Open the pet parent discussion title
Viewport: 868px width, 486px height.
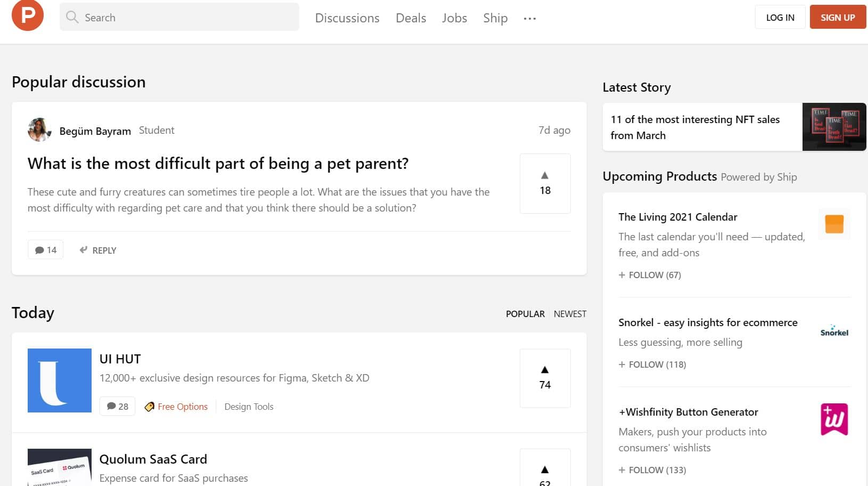[218, 164]
